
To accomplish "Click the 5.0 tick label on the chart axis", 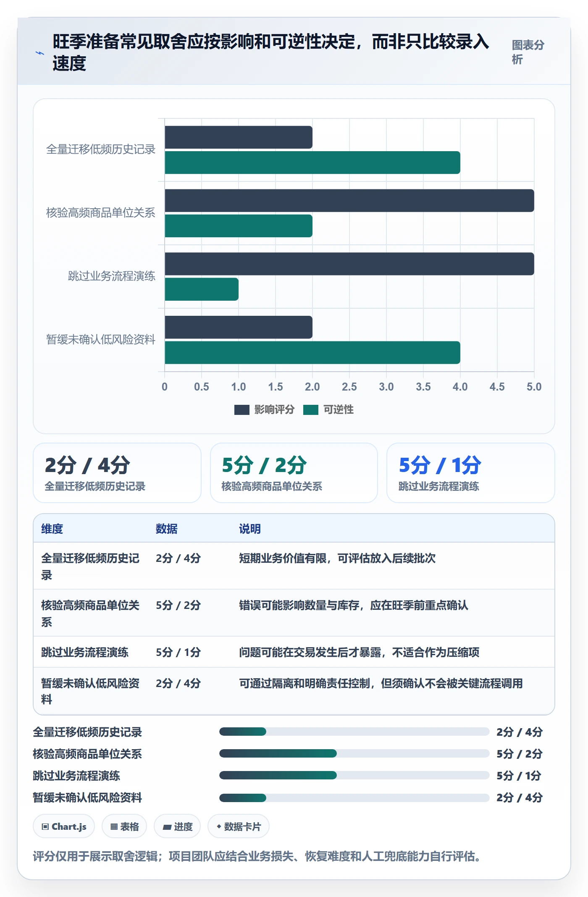I will coord(534,387).
